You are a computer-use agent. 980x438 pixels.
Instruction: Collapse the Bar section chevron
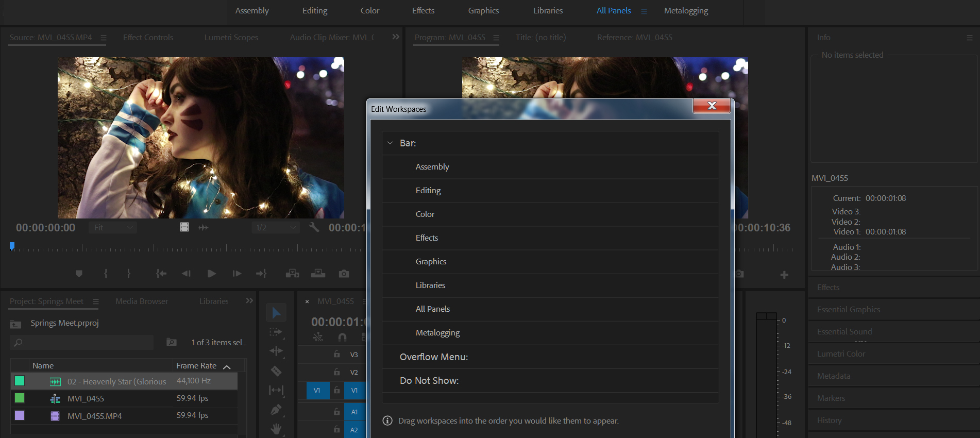click(x=390, y=143)
